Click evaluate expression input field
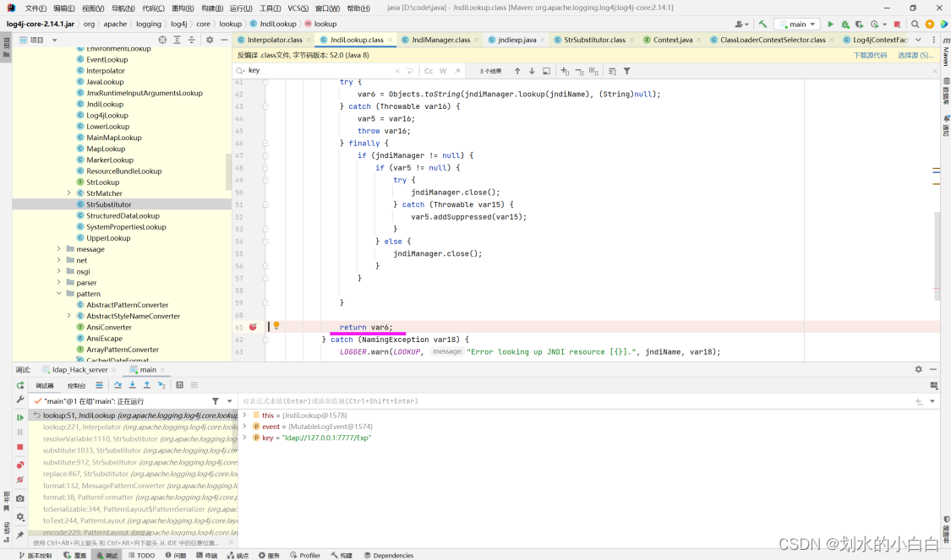Image resolution: width=951 pixels, height=560 pixels. tap(577, 401)
